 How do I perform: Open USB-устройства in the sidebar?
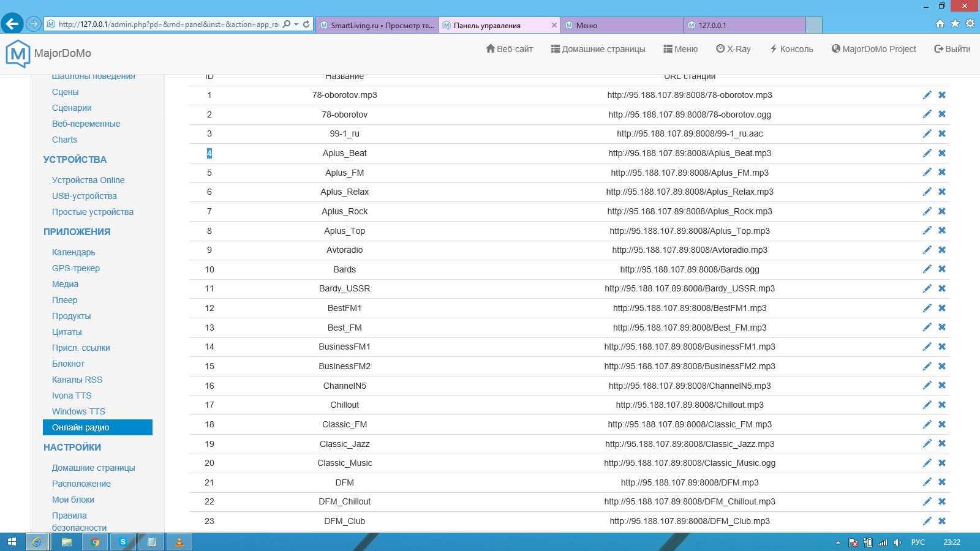pos(85,196)
